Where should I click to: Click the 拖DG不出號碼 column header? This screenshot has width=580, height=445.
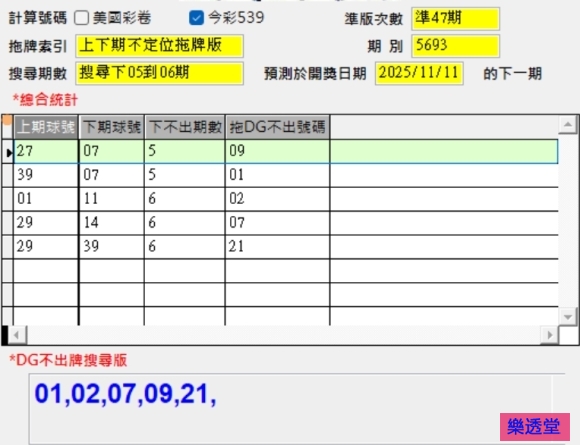(277, 127)
